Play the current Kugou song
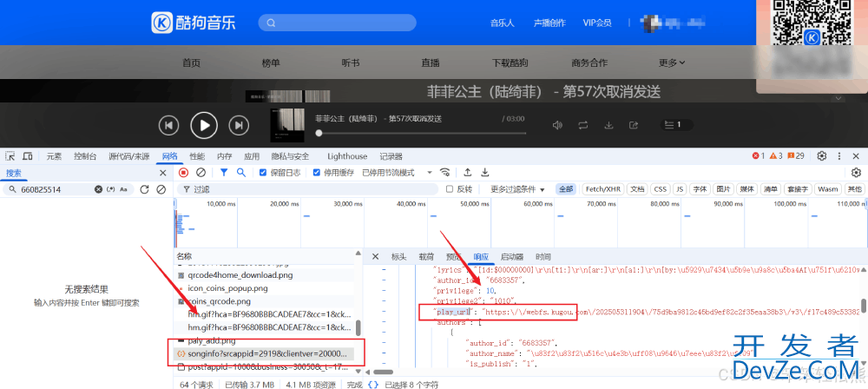 point(203,125)
